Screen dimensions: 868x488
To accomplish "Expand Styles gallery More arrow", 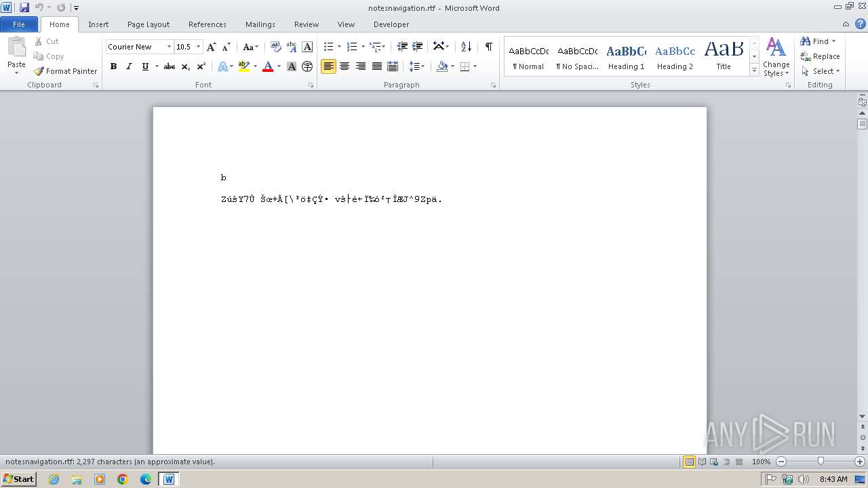I will pos(754,70).
